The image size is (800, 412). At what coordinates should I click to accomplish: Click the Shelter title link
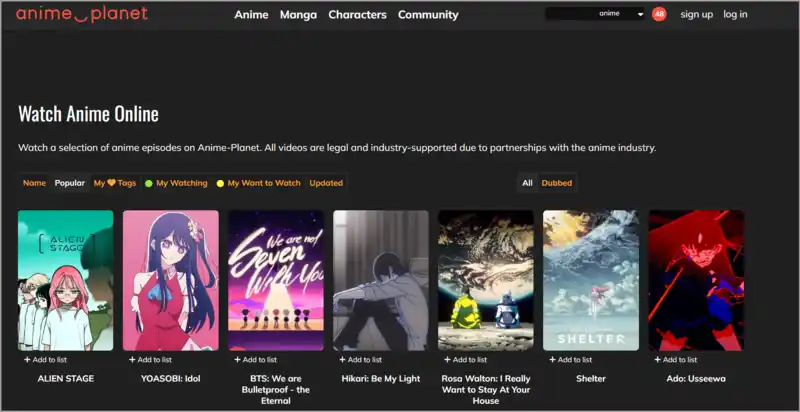(591, 379)
